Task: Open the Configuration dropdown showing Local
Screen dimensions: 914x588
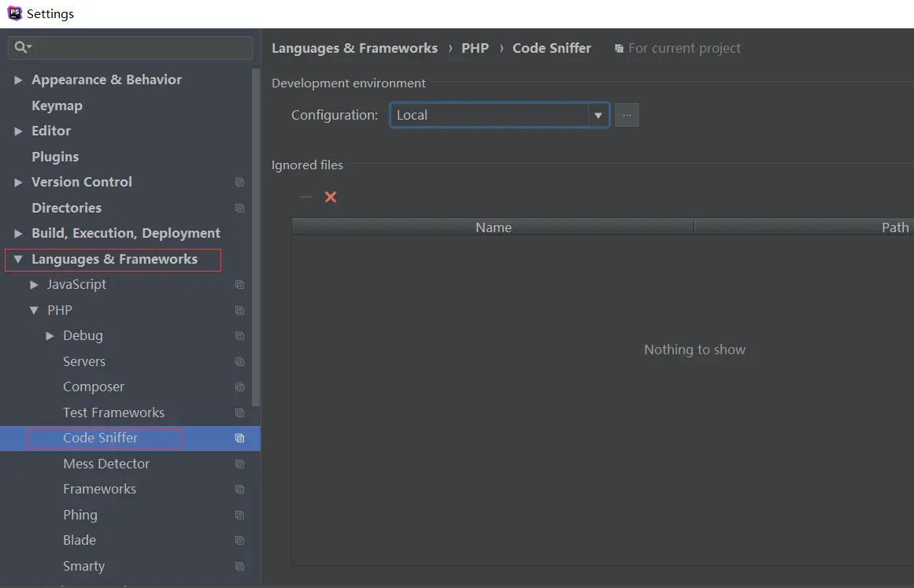Action: 500,115
